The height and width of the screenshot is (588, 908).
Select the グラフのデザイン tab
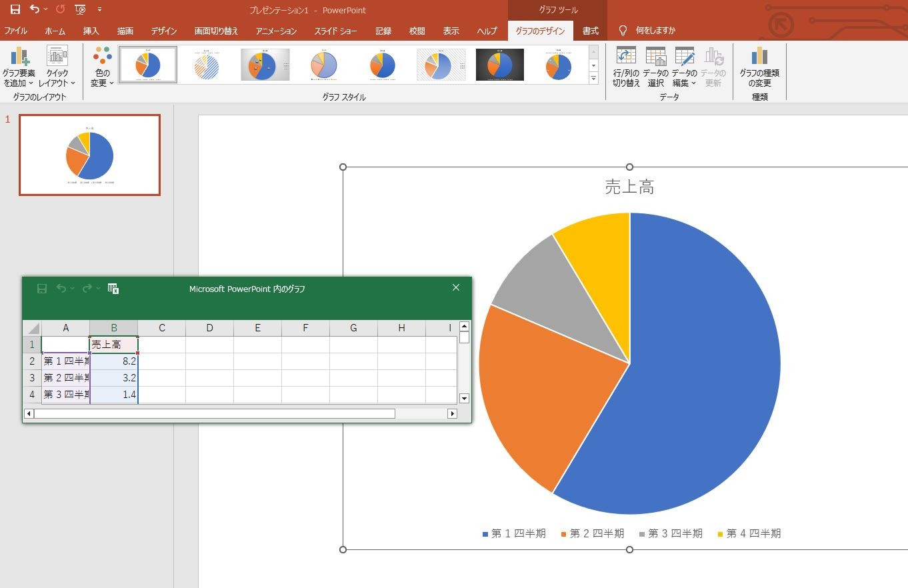click(540, 31)
